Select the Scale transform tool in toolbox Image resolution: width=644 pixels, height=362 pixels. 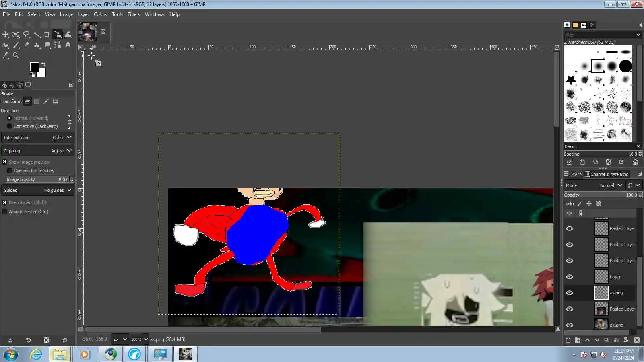(x=58, y=35)
